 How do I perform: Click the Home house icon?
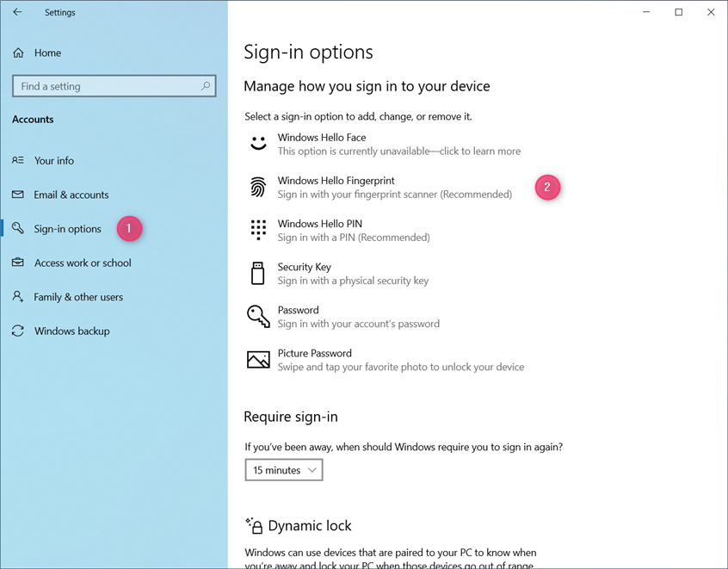coord(18,53)
